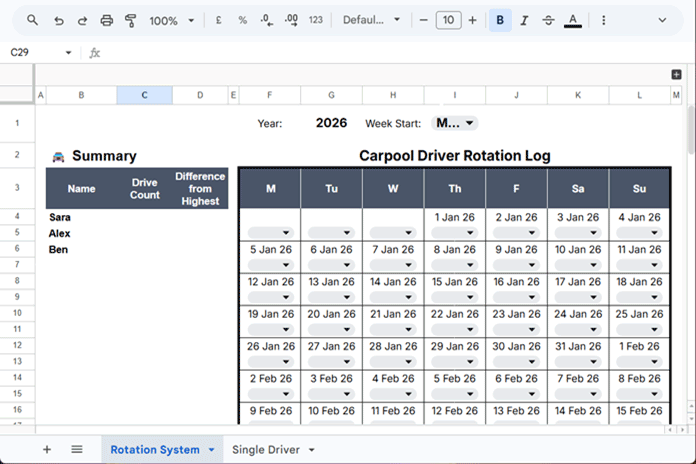
Task: Open the Week Start dropdown
Action: coord(455,123)
